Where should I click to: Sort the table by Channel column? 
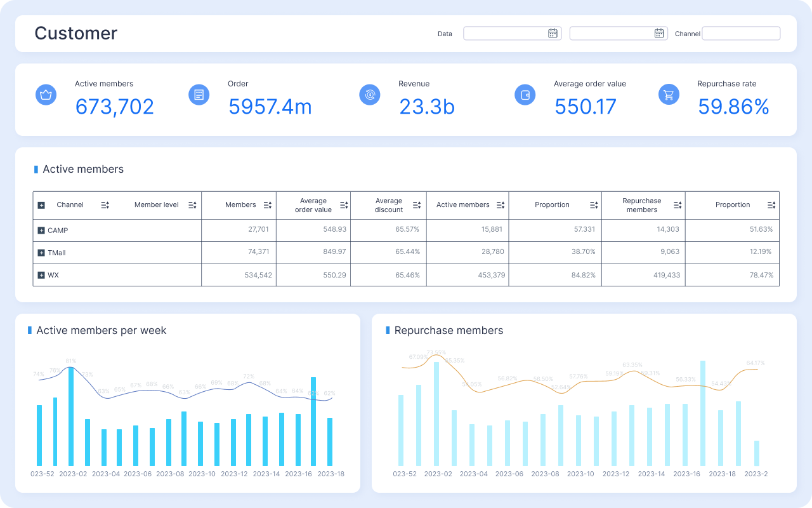105,205
